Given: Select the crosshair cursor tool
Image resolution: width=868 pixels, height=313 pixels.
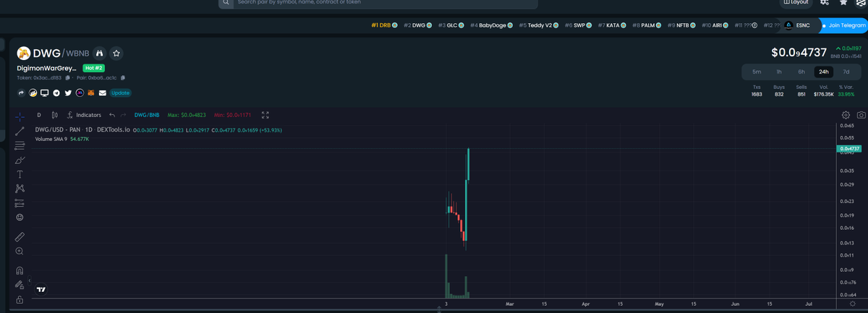Looking at the screenshot, I should coord(20,116).
